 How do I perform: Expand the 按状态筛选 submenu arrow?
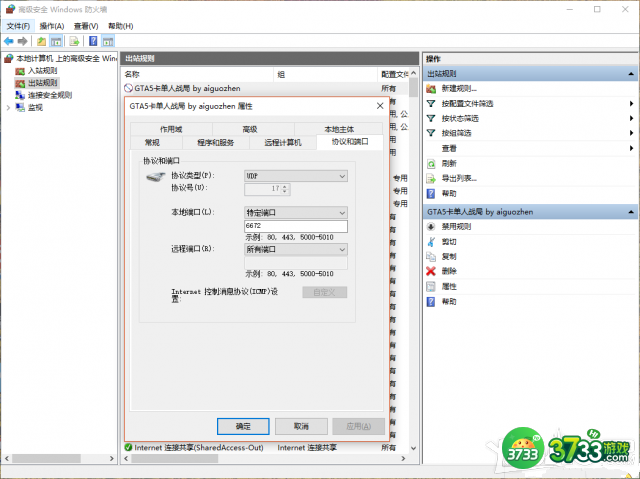point(631,119)
